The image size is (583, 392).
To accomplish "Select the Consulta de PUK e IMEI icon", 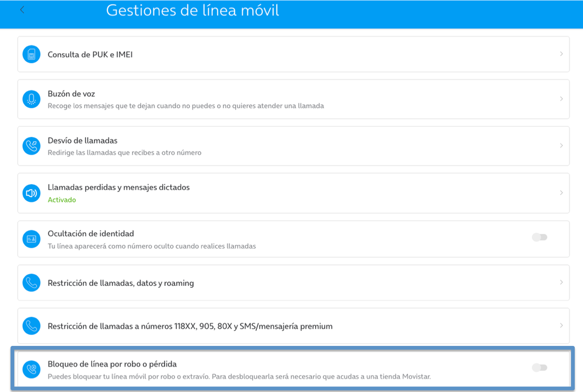I will [x=31, y=54].
